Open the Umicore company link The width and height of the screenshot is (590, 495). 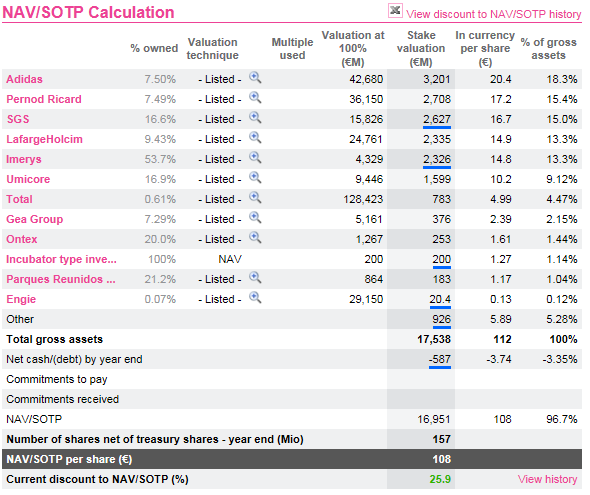coord(28,179)
